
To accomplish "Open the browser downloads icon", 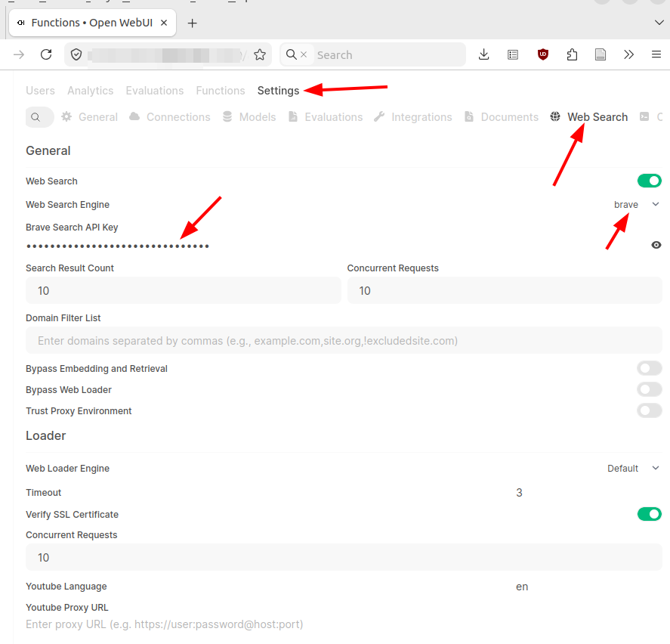I will pyautogui.click(x=484, y=54).
